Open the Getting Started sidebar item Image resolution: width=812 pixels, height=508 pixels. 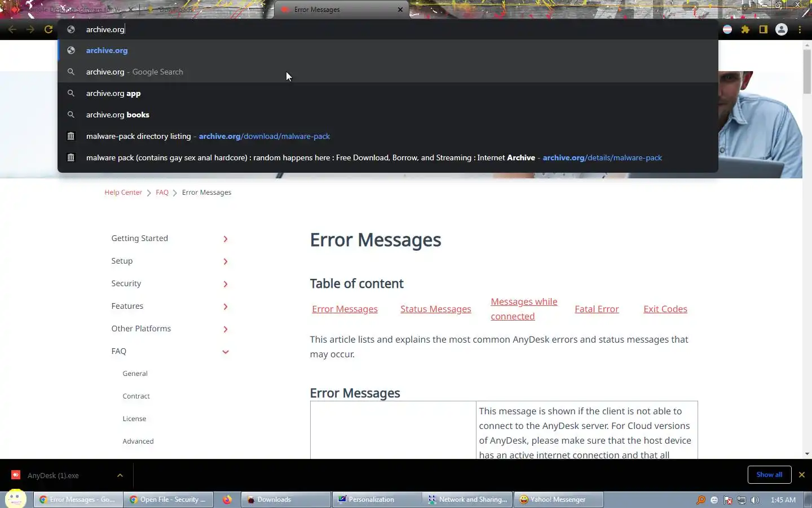tap(139, 238)
